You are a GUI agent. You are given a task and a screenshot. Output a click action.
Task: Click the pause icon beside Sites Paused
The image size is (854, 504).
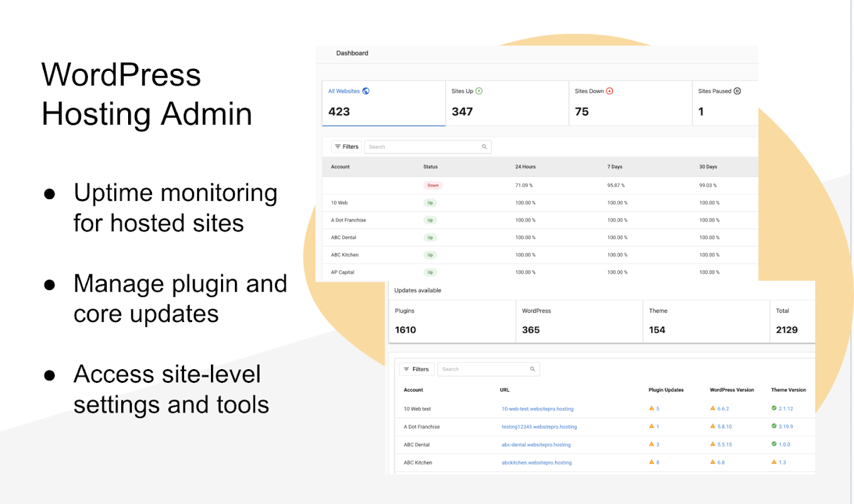click(x=737, y=91)
